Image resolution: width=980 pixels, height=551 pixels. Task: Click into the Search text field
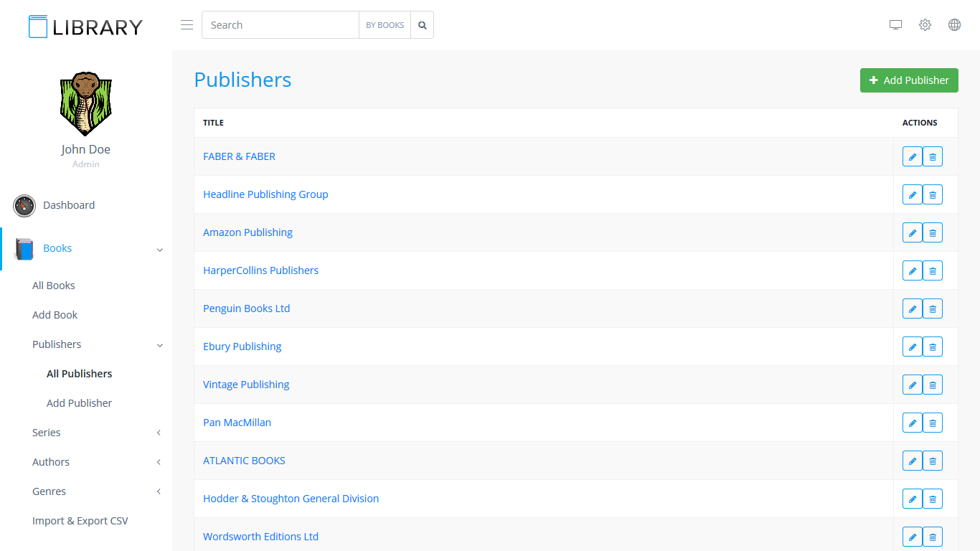tap(280, 25)
